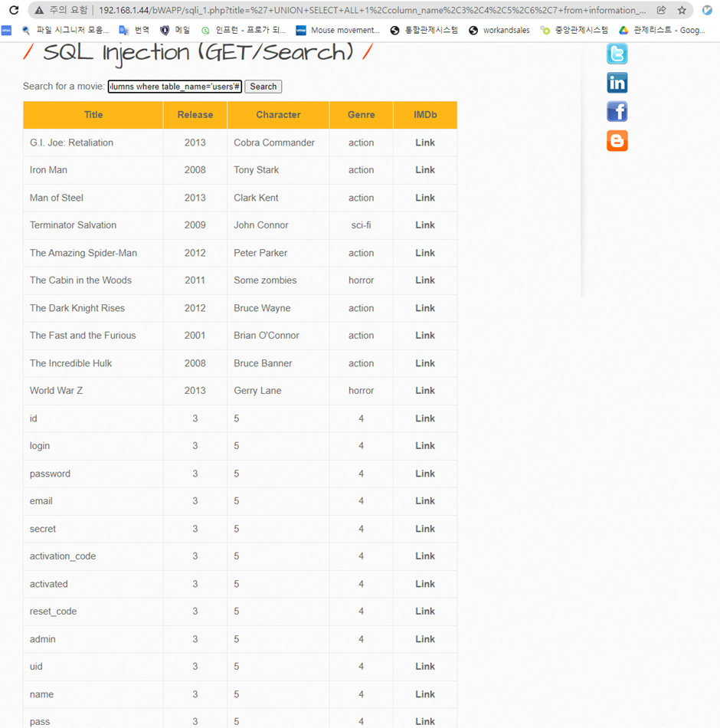The image size is (720, 728).
Task: Select the 'sci-fi' genre cell
Action: coord(362,225)
